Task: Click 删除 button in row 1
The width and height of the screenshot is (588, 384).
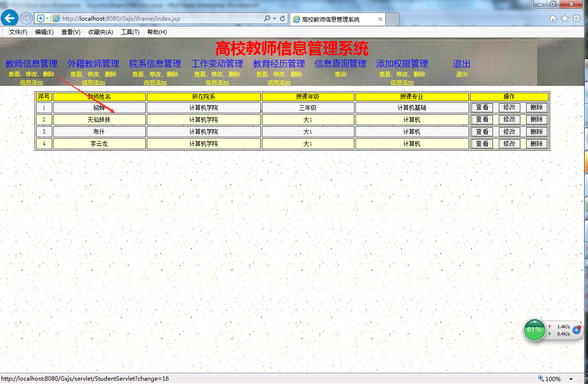Action: coord(537,108)
